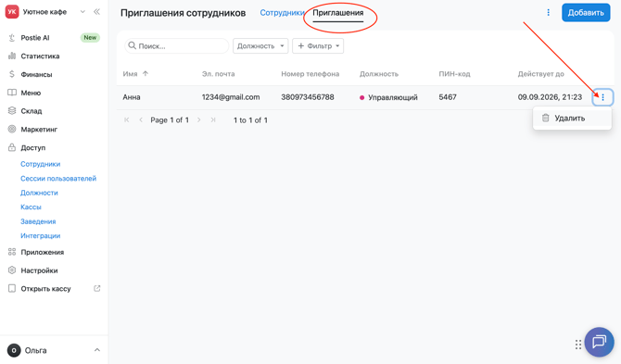This screenshot has height=364, width=621.
Task: Click the Номер телефона column header
Action: click(x=310, y=74)
